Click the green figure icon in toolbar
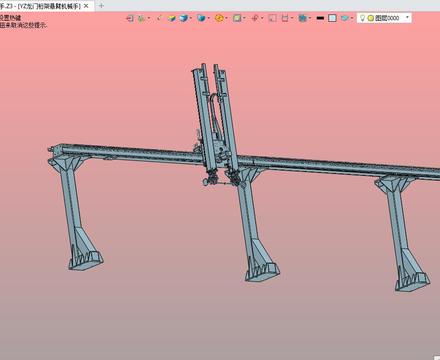 click(x=142, y=18)
